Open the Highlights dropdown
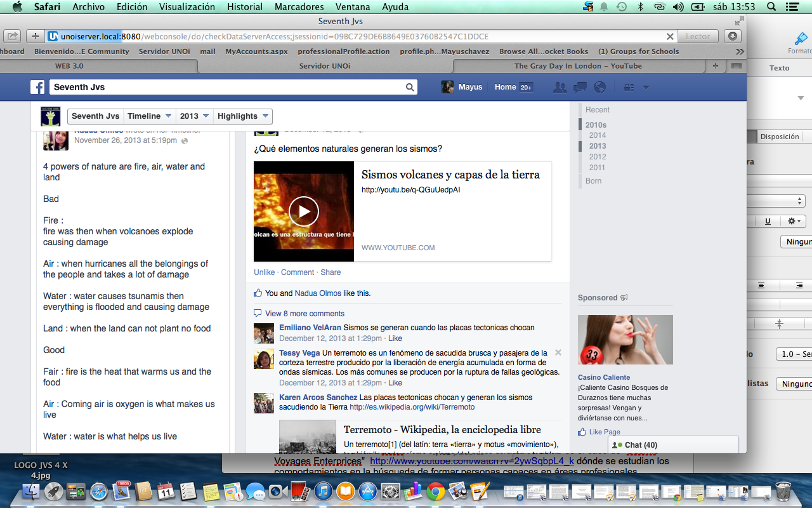 click(243, 116)
